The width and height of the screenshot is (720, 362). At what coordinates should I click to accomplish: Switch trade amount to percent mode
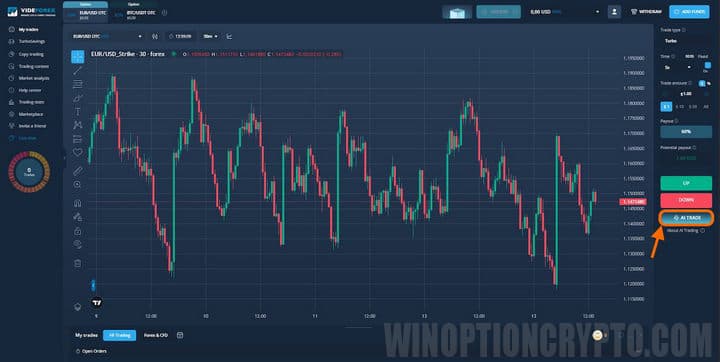709,84
